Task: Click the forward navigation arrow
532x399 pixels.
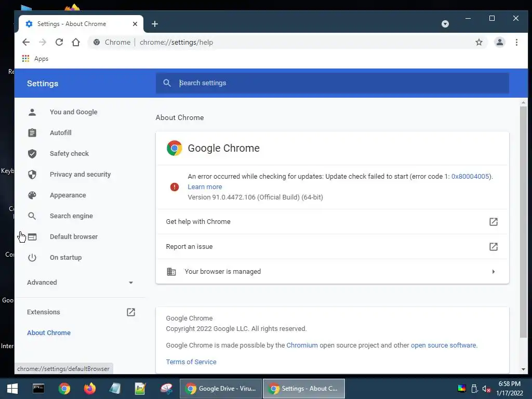Action: tap(43, 42)
